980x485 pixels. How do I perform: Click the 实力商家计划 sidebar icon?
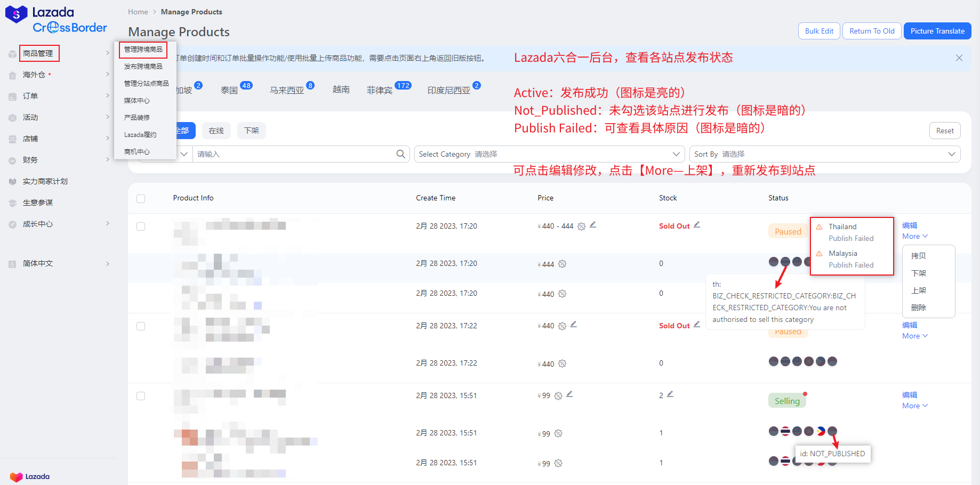coord(12,182)
